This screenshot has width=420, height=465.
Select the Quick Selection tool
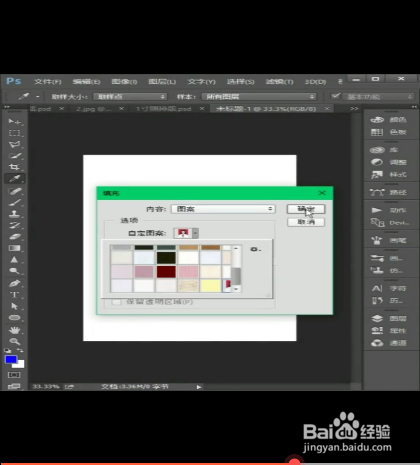[x=14, y=156]
